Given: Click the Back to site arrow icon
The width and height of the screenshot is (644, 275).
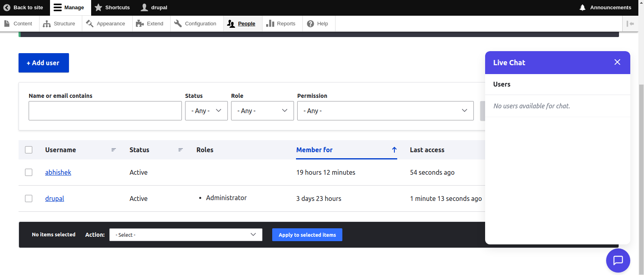Looking at the screenshot, I should pos(7,8).
